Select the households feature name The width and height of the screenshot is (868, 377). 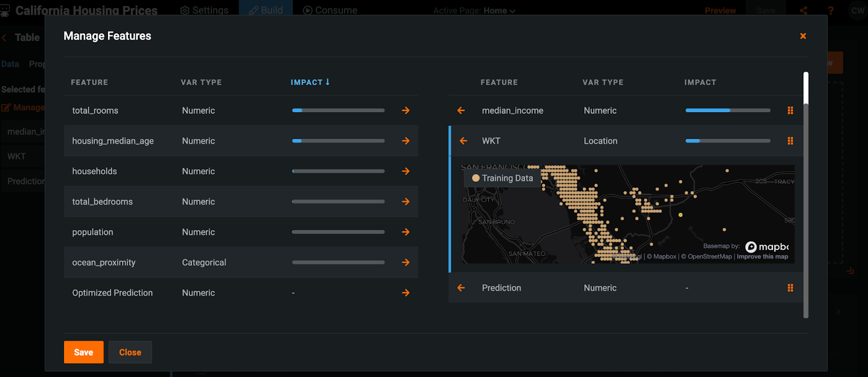pyautogui.click(x=94, y=171)
